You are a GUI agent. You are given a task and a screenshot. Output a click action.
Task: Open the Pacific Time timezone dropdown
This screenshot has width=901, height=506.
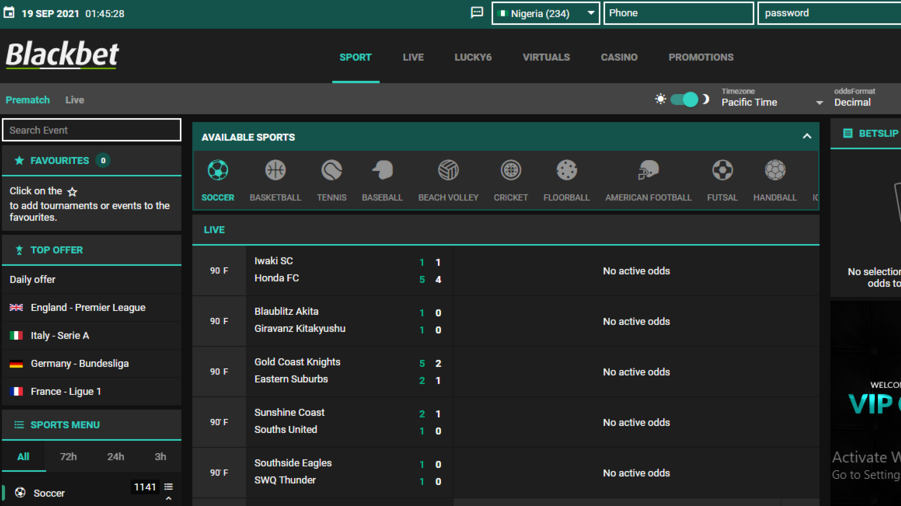tap(772, 102)
